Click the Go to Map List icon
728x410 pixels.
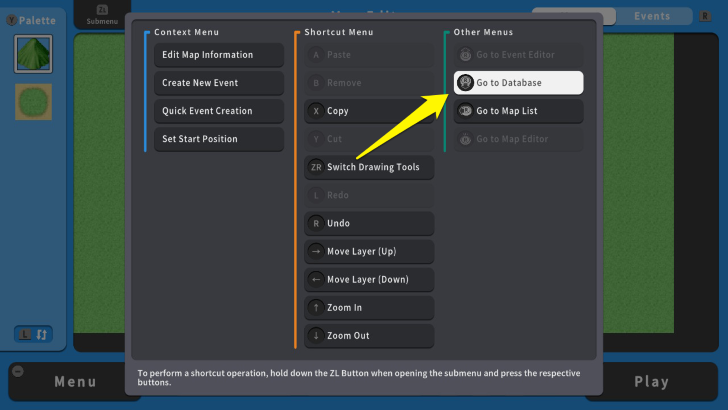(x=466, y=111)
